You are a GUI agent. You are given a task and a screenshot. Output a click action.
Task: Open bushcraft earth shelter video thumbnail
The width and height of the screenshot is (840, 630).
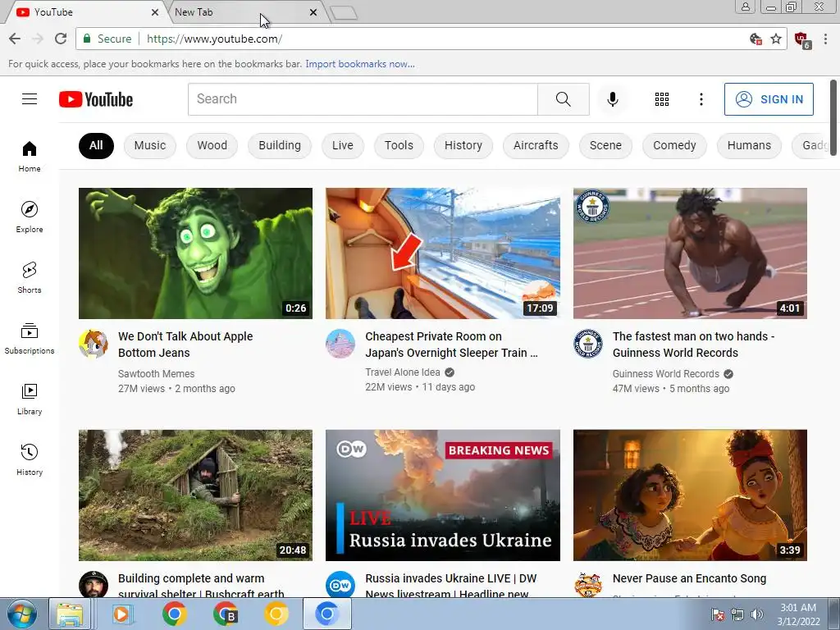(x=195, y=495)
